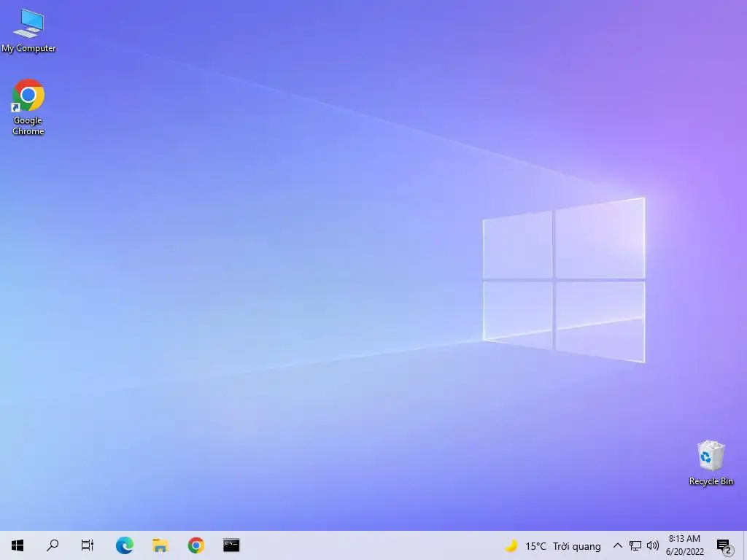
Task: Click the 15°C Trời quang weather text
Action: click(562, 546)
